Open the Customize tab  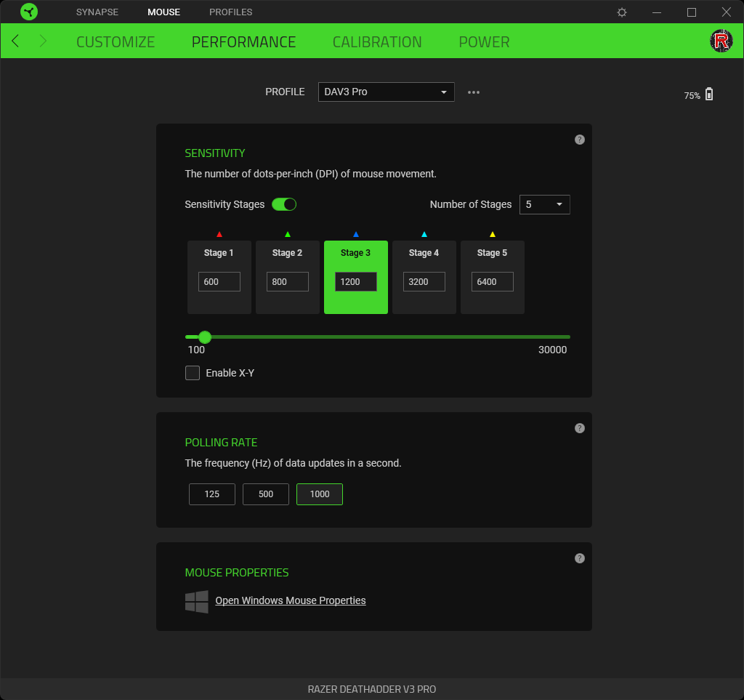116,41
